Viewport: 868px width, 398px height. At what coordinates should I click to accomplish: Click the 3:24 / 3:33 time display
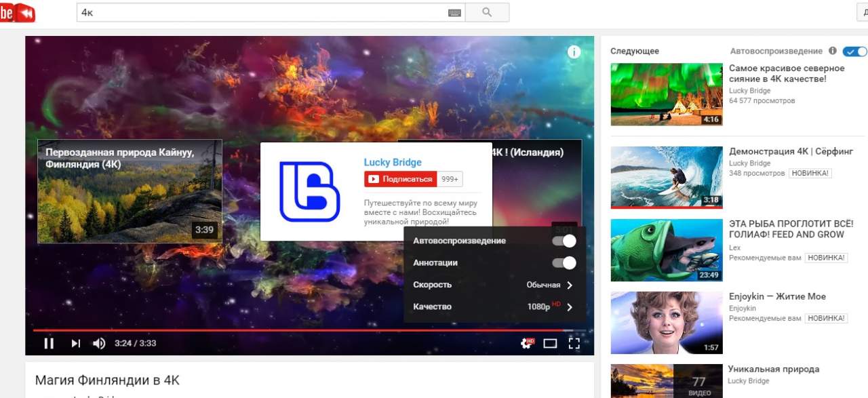(136, 343)
